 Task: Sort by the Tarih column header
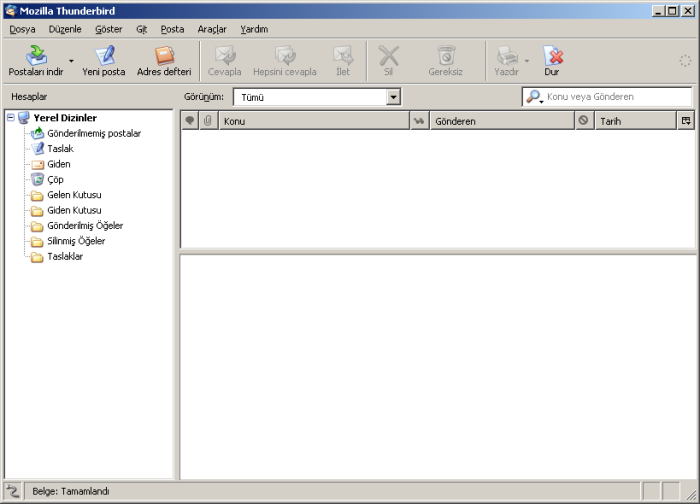636,121
